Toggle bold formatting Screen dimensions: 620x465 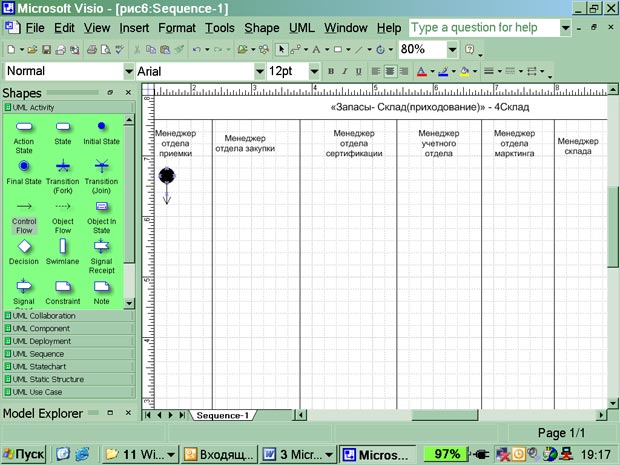[x=331, y=72]
